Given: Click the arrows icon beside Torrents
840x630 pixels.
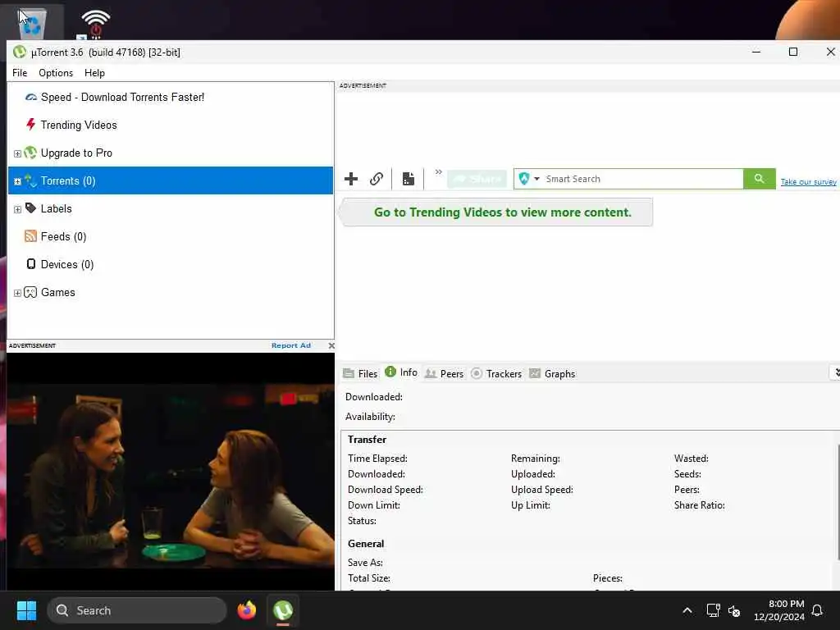Looking at the screenshot, I should click(30, 180).
